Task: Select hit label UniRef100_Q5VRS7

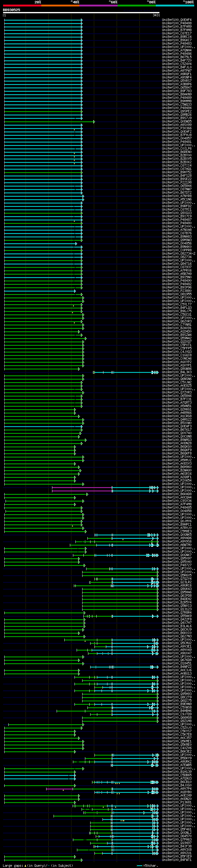Action: (x=177, y=81)
